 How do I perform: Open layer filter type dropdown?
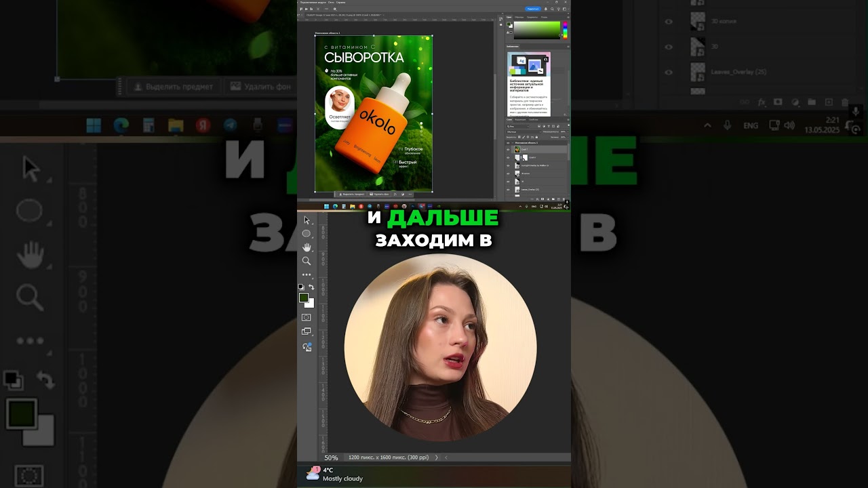[x=517, y=126]
